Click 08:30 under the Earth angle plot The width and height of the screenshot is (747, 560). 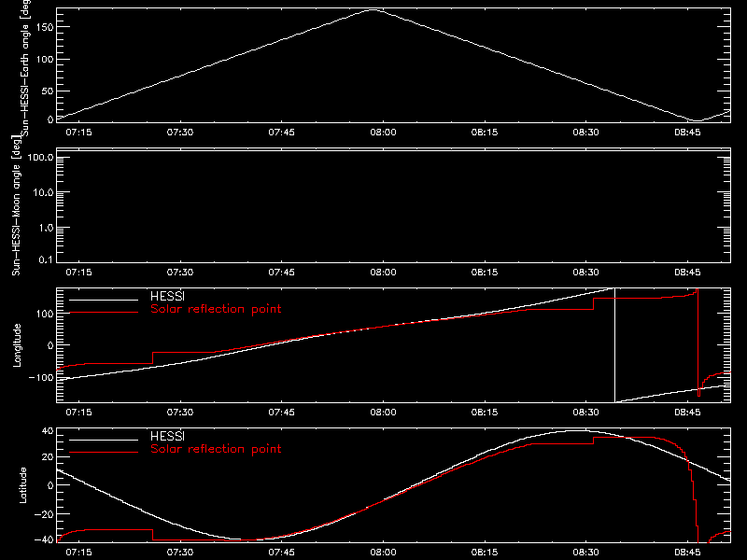[586, 133]
